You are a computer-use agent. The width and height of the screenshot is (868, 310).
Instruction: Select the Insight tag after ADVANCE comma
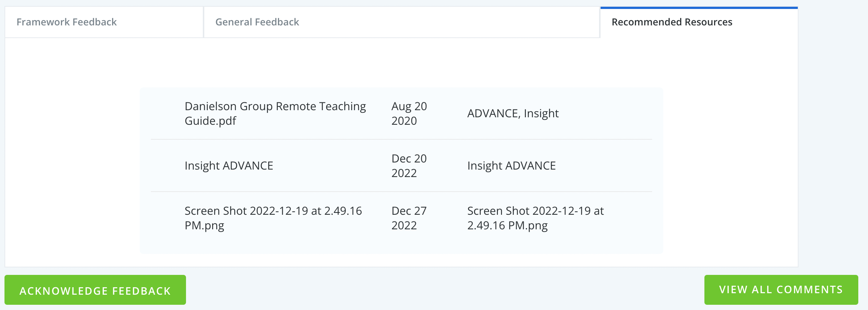[x=541, y=114]
